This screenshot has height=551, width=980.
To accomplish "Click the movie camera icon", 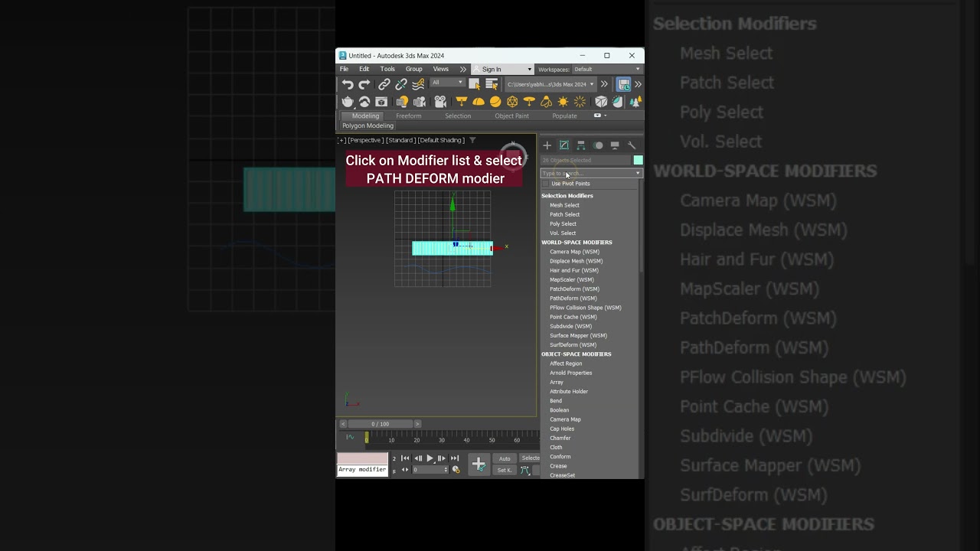I will [440, 102].
